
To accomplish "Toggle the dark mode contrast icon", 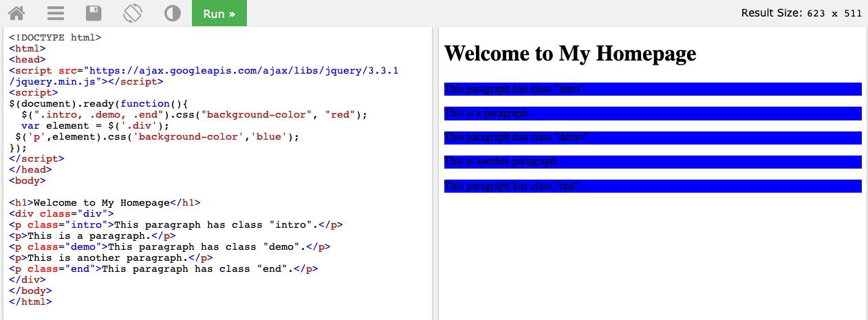I will (x=172, y=13).
